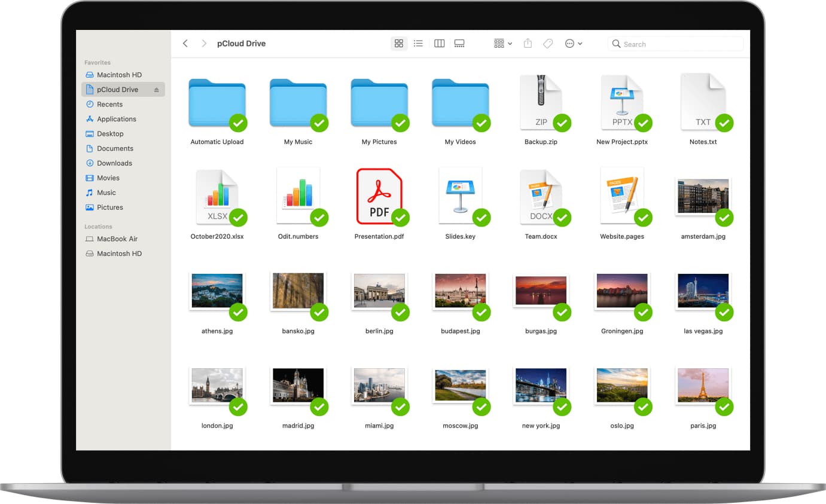Viewport: 826px width, 504px height.
Task: Click the Applications icon in the sidebar
Action: click(90, 119)
